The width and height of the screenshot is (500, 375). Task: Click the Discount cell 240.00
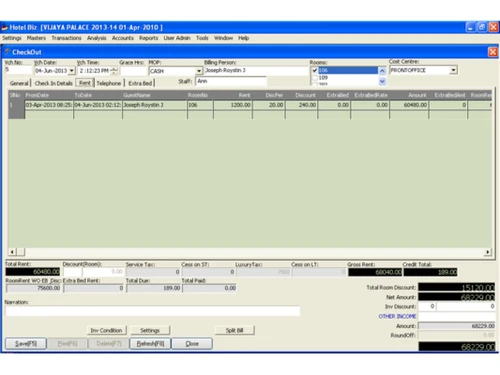[301, 105]
